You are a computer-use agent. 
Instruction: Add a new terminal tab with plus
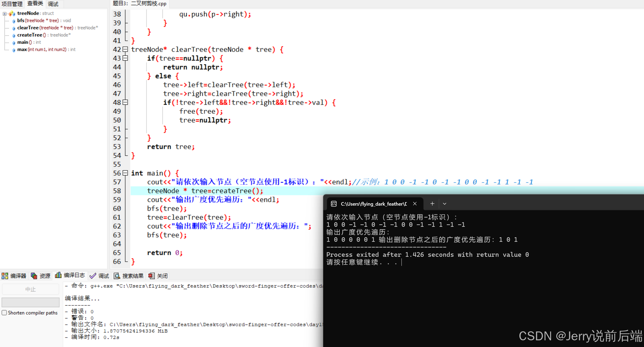click(432, 204)
